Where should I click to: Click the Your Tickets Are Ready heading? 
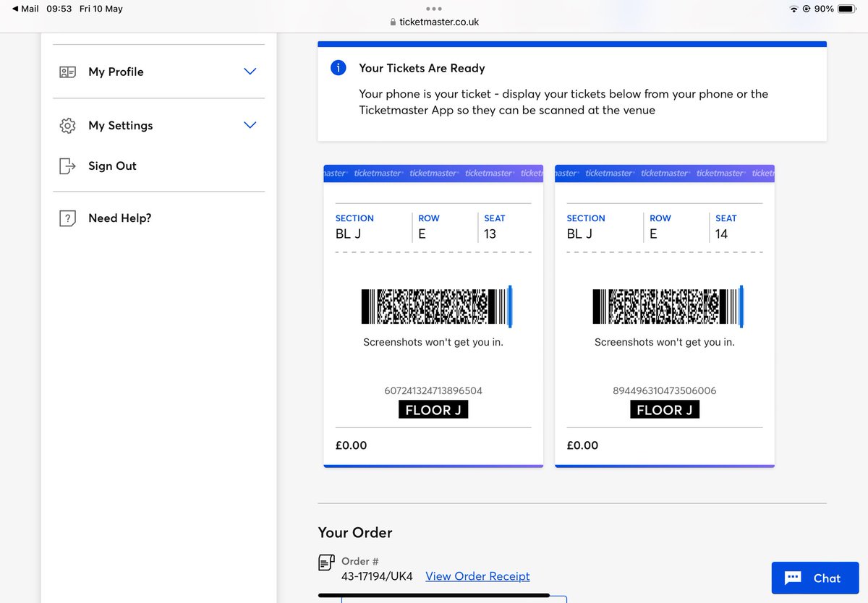(x=422, y=68)
